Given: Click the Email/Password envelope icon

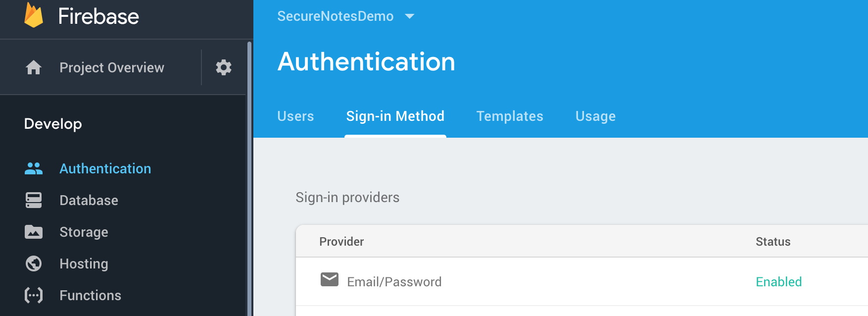Looking at the screenshot, I should pyautogui.click(x=330, y=280).
